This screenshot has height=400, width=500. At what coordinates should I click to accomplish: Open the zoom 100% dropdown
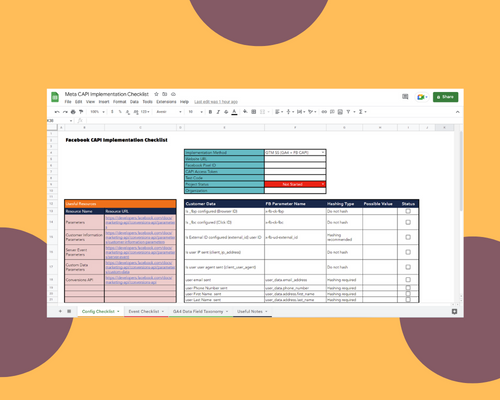pyautogui.click(x=98, y=112)
